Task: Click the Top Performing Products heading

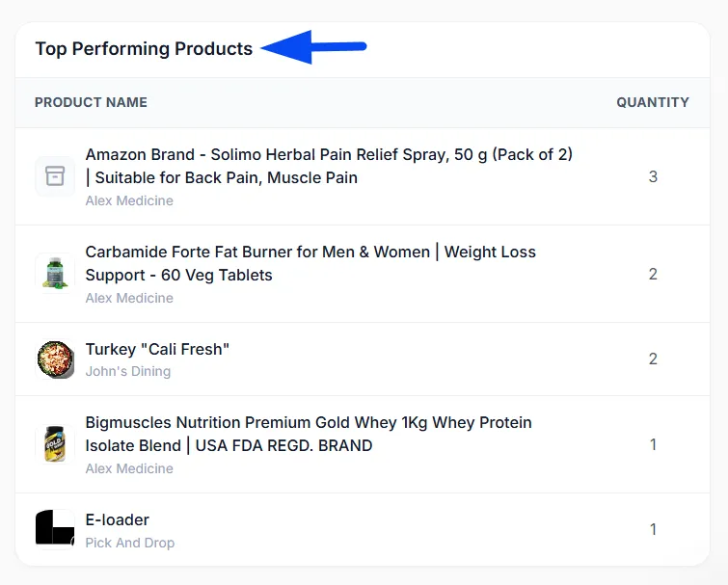Action: [144, 49]
